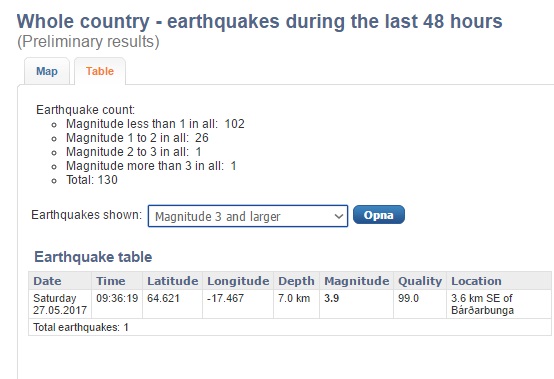554x379 pixels.
Task: Click the Saturday 27.05.2017 date cell
Action: tap(60, 304)
